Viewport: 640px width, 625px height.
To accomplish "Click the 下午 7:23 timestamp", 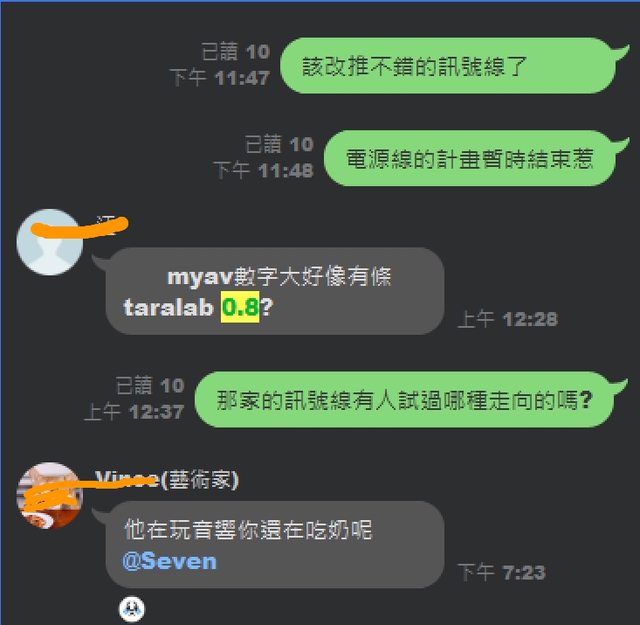I will pyautogui.click(x=502, y=572).
